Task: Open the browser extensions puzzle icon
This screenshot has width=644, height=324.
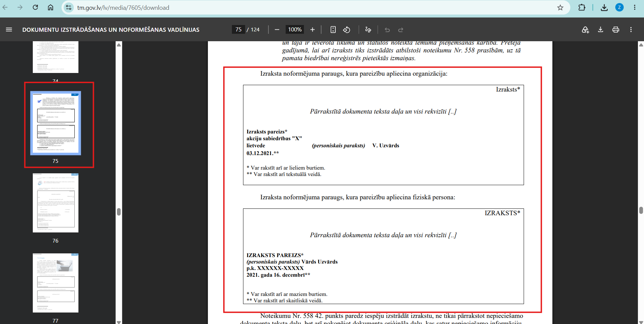Action: tap(582, 7)
